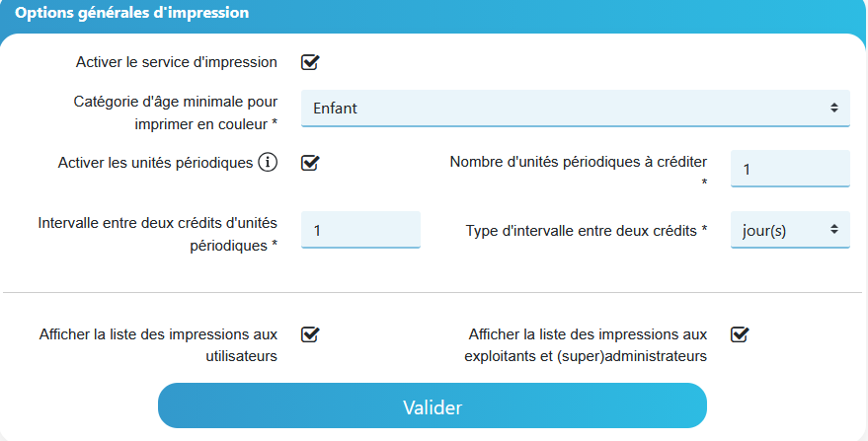Open the jour(s) interval type dropdown
The height and width of the screenshot is (441, 868).
click(x=790, y=230)
